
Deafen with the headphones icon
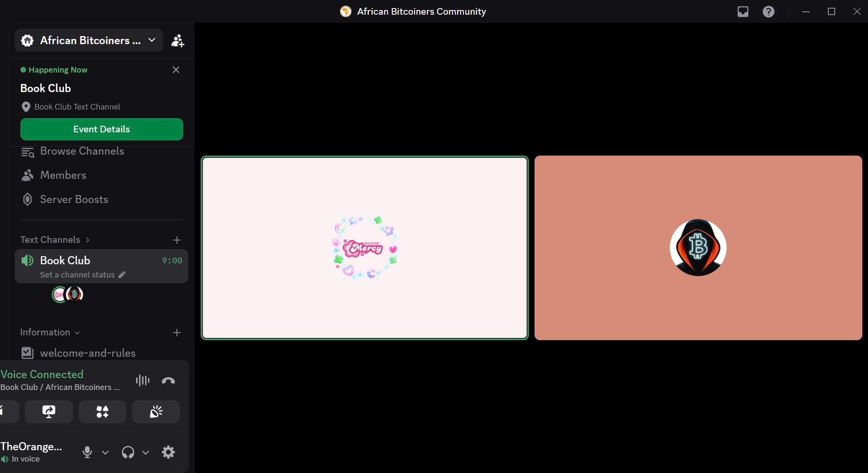(128, 452)
